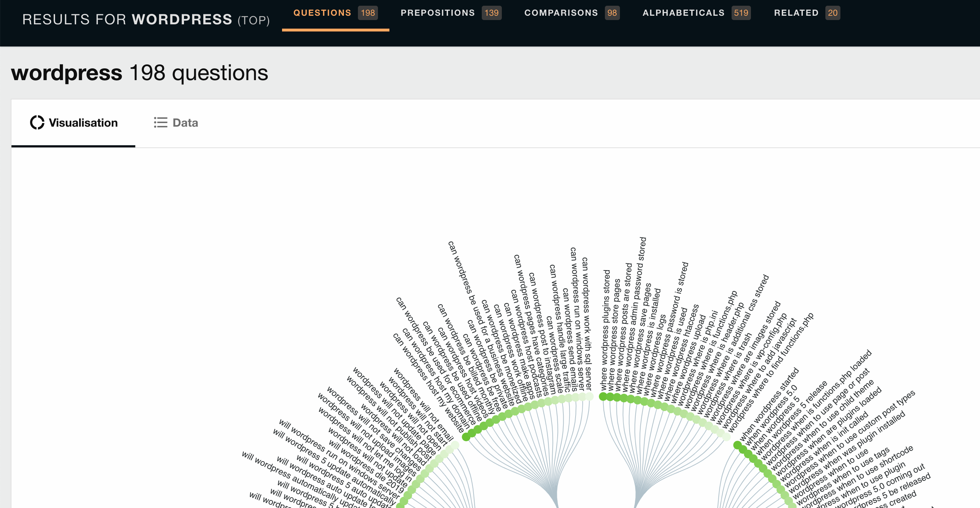Click the Visualisation circle icon
Screen dimensions: 980x508
[x=37, y=122]
